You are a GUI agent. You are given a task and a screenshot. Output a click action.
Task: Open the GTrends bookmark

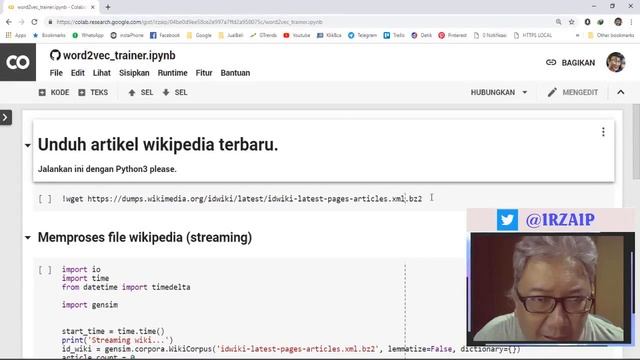[264, 36]
